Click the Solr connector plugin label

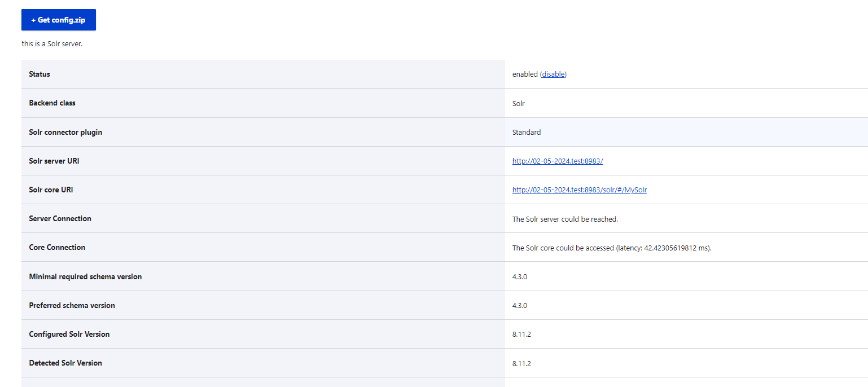65,132
